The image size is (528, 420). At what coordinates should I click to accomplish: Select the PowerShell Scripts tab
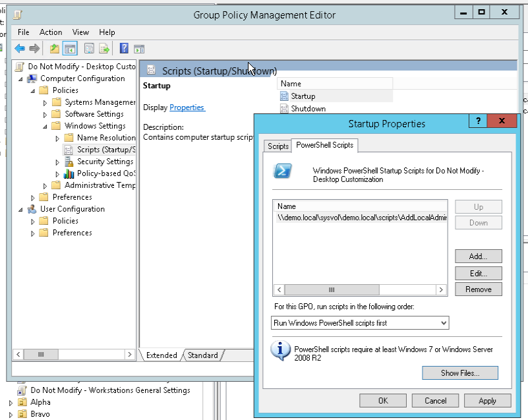pos(324,145)
